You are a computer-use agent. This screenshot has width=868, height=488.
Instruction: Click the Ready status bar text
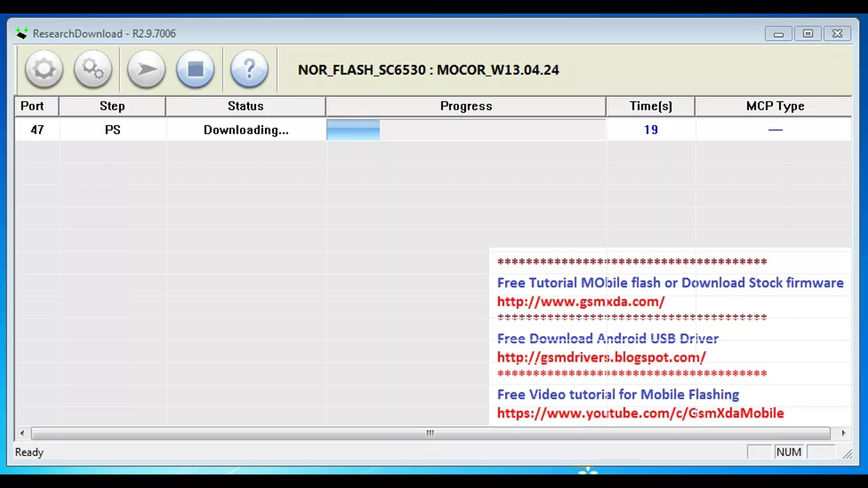[x=29, y=452]
